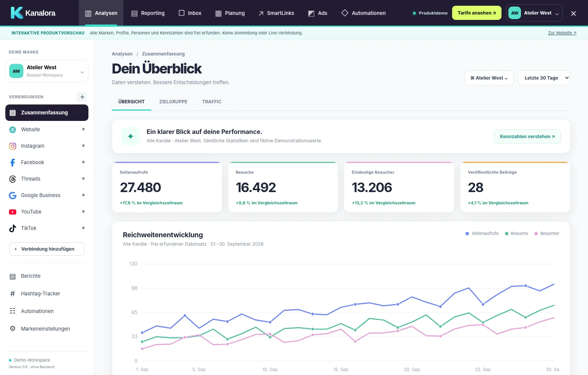The height and width of the screenshot is (375, 588).
Task: Switch to the Traffic tab
Action: (212, 102)
